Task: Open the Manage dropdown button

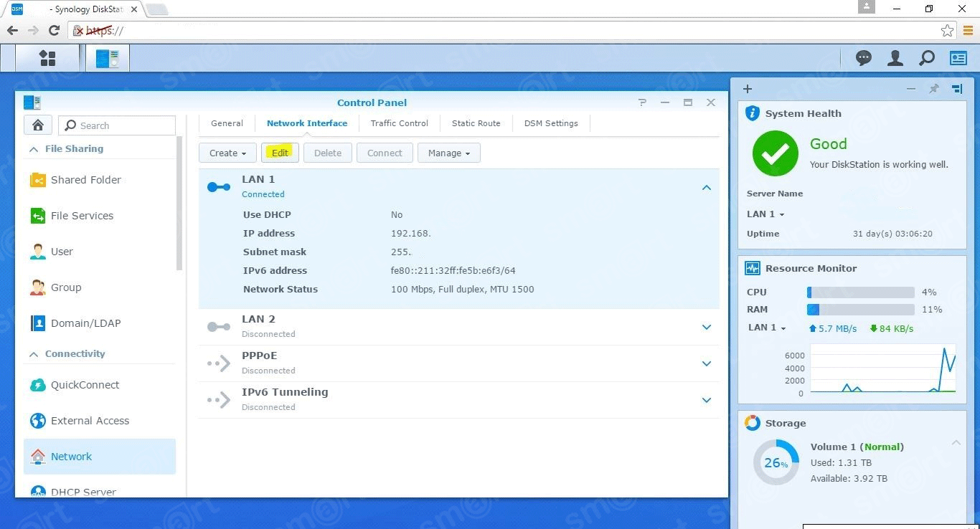Action: (449, 153)
